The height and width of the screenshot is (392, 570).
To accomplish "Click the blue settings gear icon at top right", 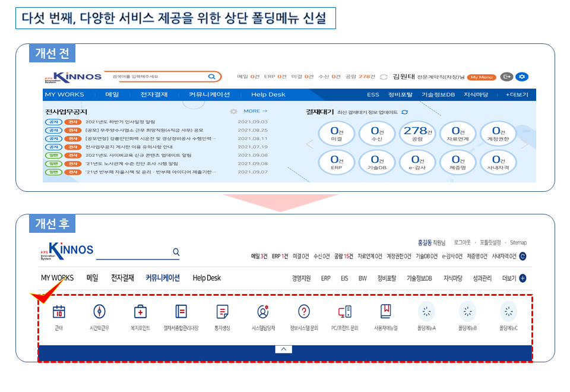I will point(522,77).
